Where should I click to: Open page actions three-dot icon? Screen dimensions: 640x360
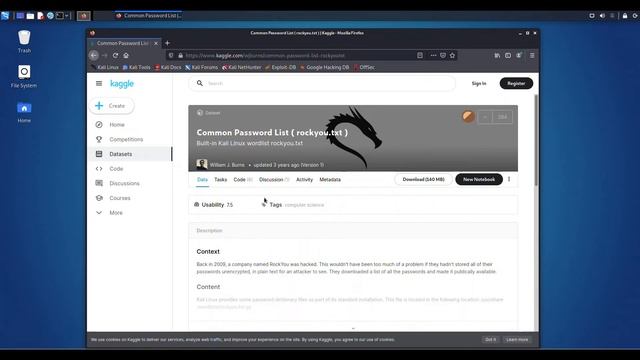click(433, 55)
